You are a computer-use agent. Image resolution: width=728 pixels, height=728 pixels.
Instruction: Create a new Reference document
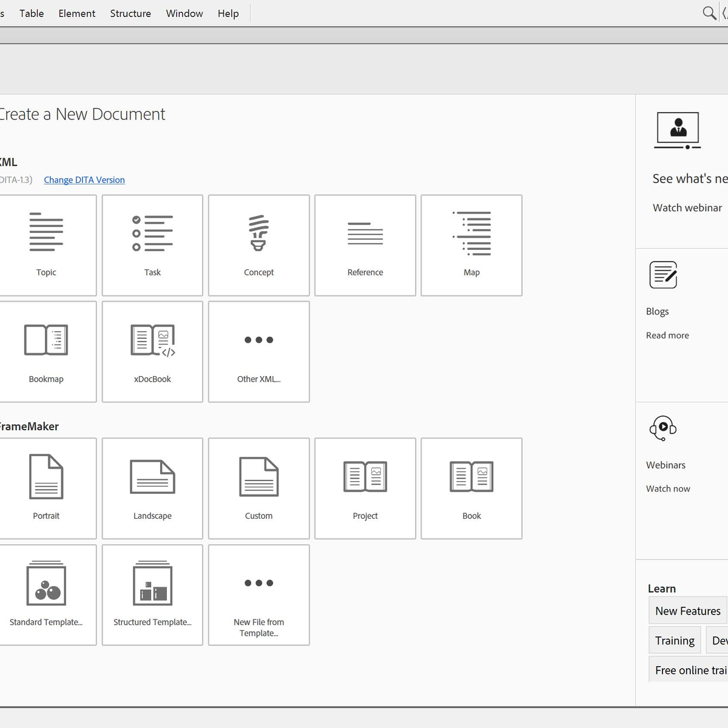click(x=365, y=245)
